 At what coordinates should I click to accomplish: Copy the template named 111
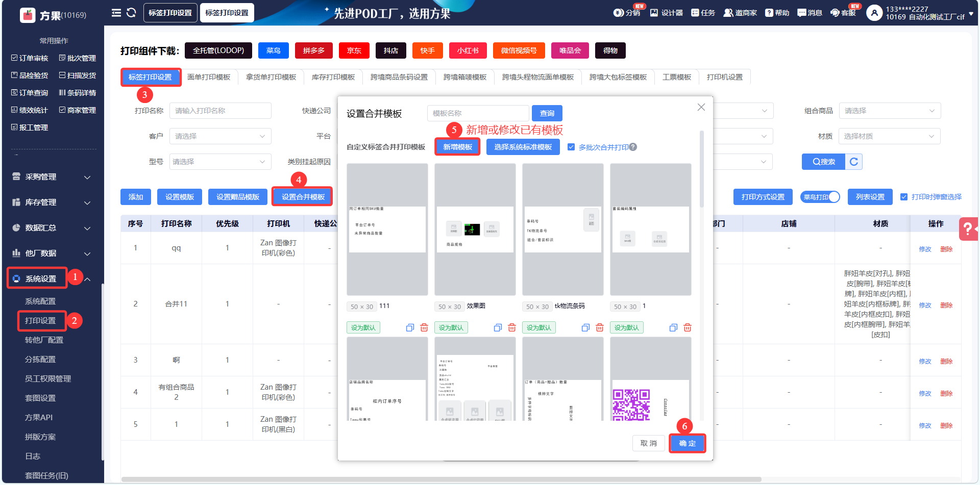(x=410, y=328)
